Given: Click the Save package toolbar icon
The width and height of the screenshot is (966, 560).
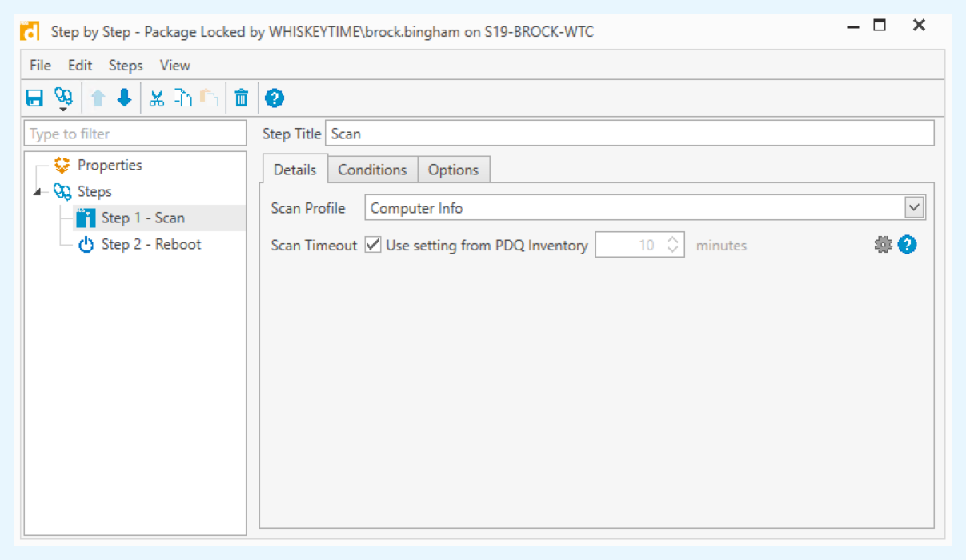Looking at the screenshot, I should pos(34,98).
